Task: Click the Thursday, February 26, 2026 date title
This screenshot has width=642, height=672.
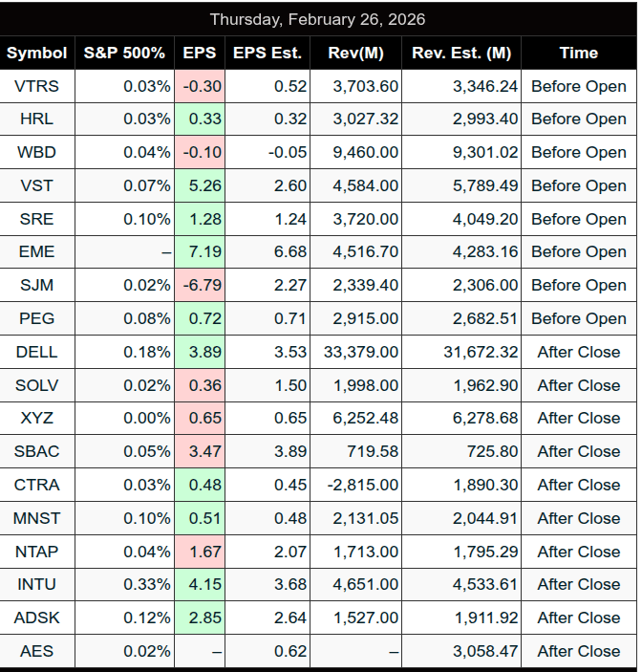Action: click(x=318, y=19)
